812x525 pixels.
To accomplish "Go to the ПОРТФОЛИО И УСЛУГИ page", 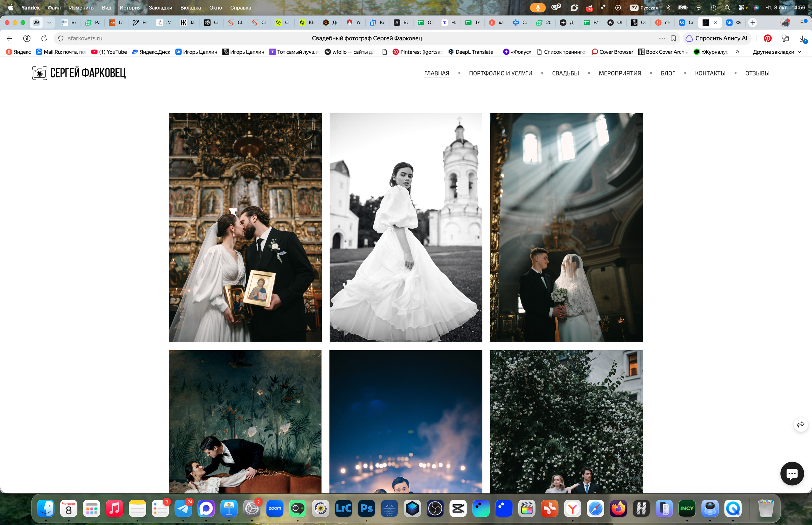I will [501, 73].
